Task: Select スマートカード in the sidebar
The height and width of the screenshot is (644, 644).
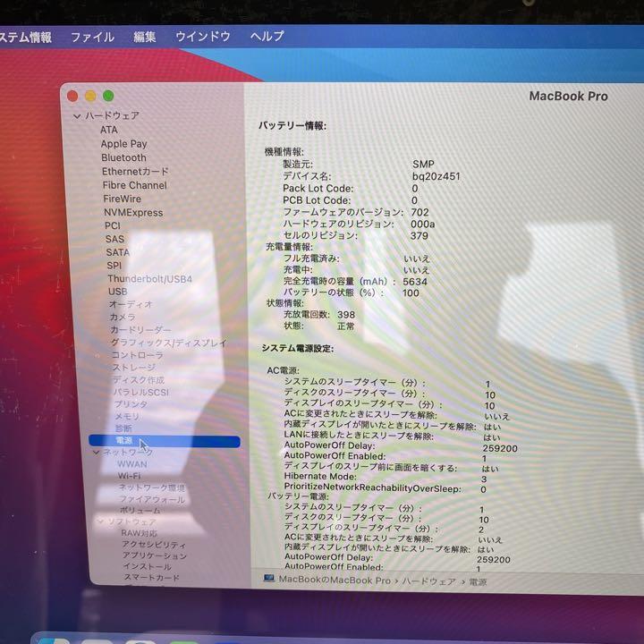Action: [x=152, y=578]
